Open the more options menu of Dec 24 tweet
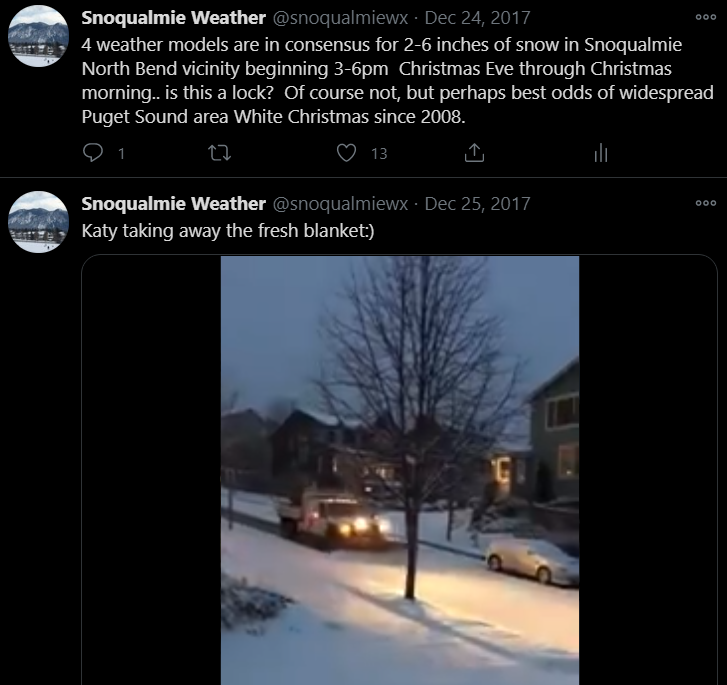 click(706, 17)
